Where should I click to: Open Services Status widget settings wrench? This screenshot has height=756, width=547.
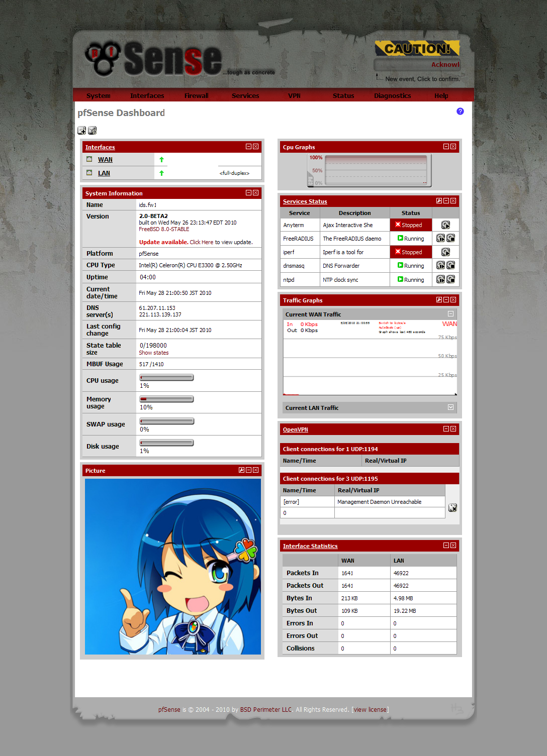[439, 201]
